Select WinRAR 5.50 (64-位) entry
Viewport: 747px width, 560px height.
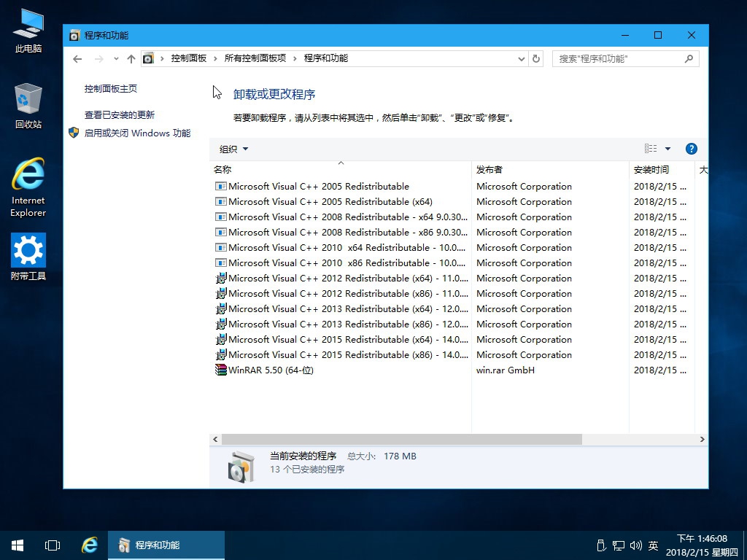tap(458, 370)
